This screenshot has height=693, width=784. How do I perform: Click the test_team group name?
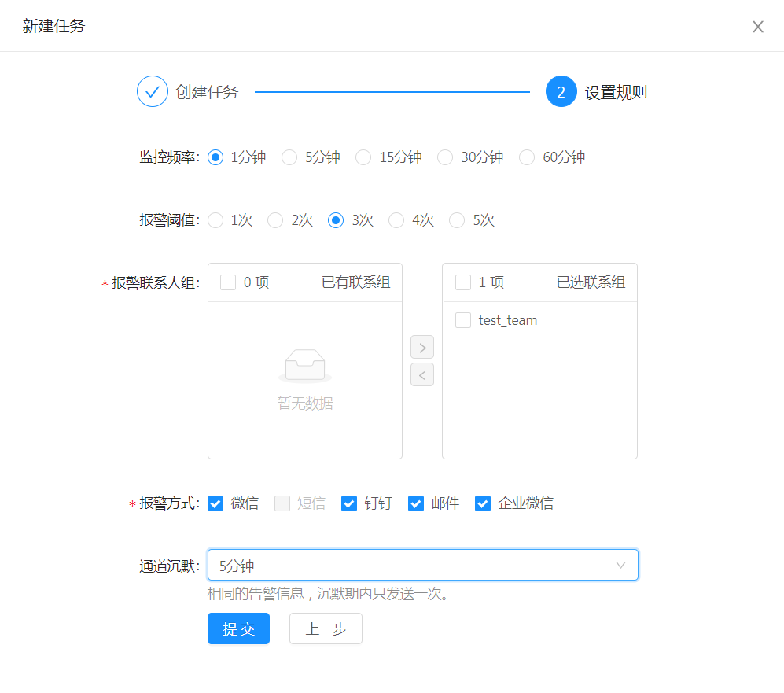click(x=507, y=320)
